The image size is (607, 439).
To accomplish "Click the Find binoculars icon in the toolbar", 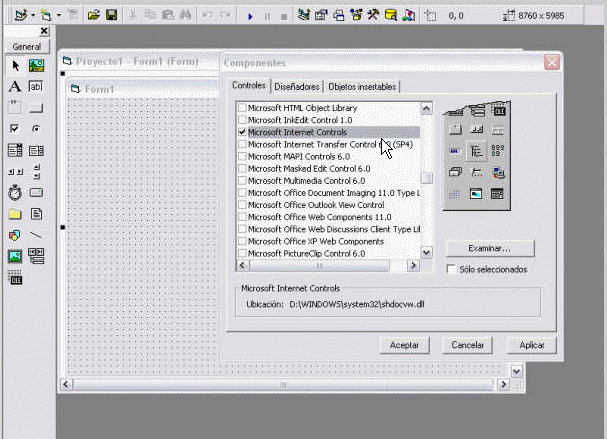I will click(185, 15).
